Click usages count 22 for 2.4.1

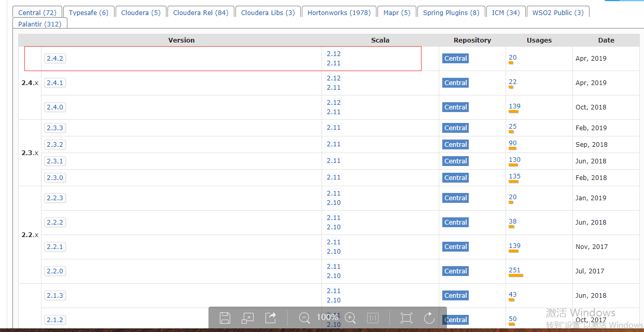pos(513,82)
